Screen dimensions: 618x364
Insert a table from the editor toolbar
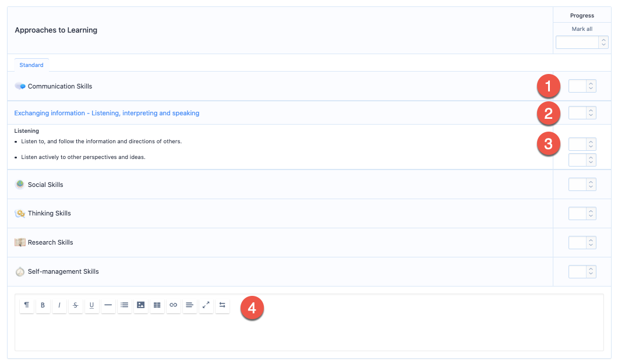(x=157, y=305)
